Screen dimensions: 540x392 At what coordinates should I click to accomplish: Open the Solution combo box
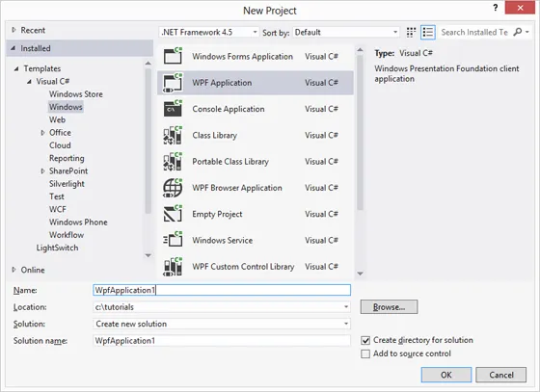click(x=222, y=324)
